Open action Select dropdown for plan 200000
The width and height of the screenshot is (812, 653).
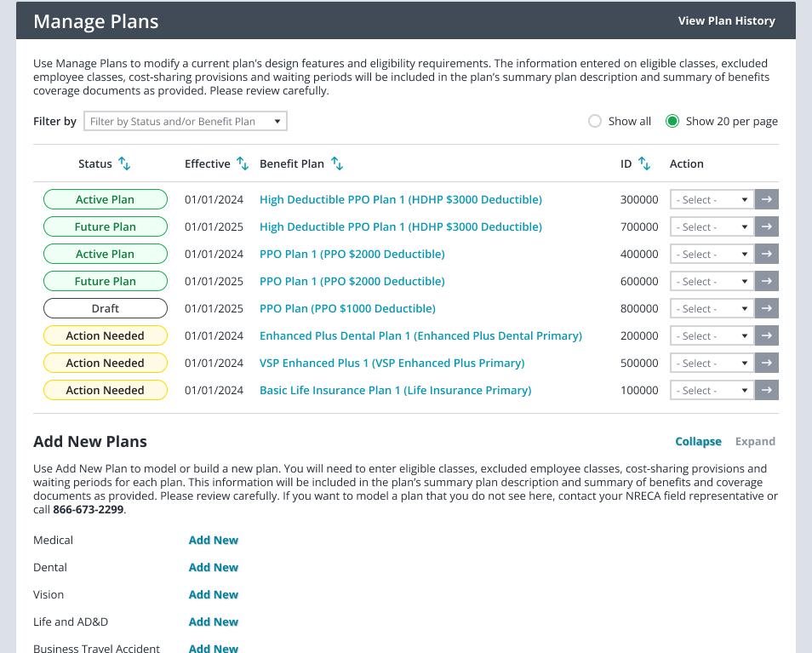click(712, 336)
